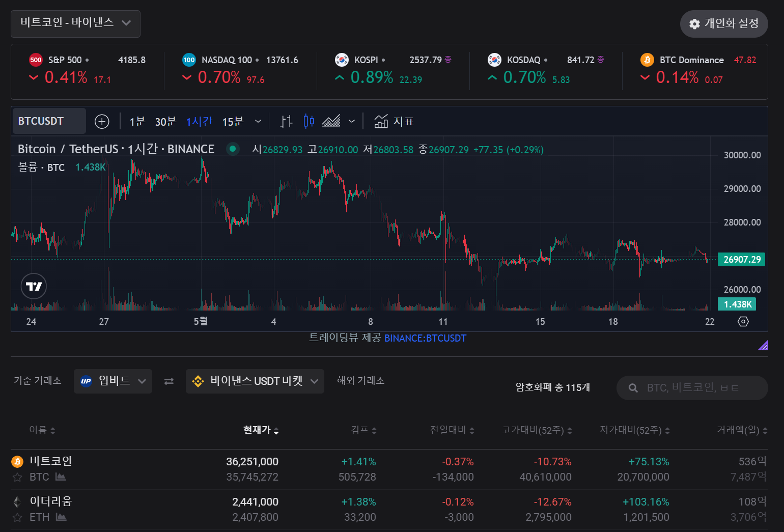Screen dimensions: 784x532
Task: Click the KOSDAQ Korean flag icon
Action: 494,60
